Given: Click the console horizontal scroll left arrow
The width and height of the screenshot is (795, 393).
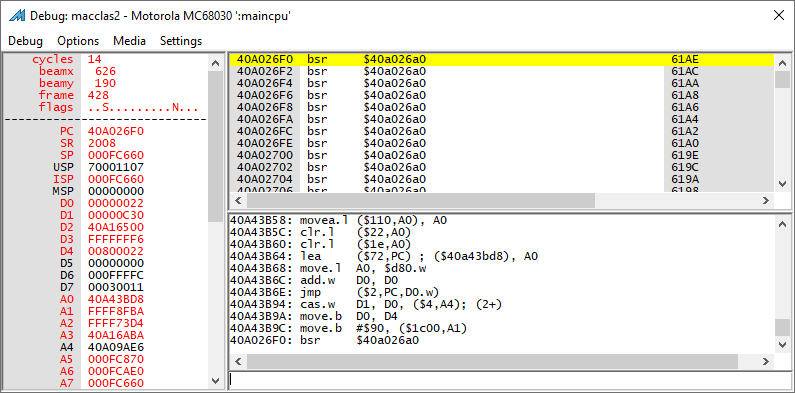Looking at the screenshot, I should (238, 362).
